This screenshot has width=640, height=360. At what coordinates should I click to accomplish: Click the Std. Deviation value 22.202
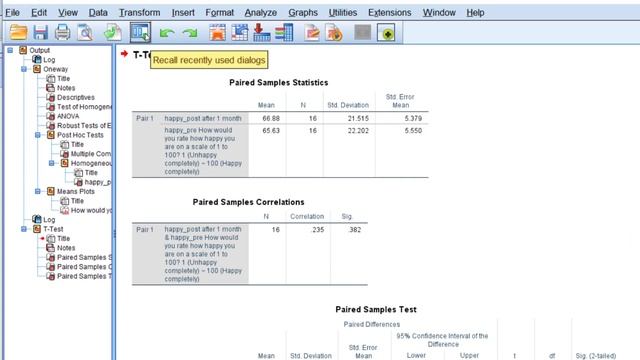coord(358,131)
